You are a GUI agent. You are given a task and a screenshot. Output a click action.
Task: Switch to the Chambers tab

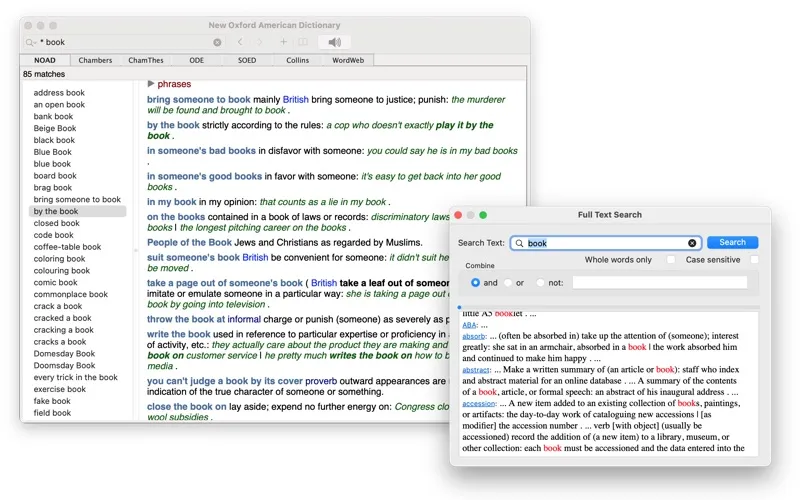95,60
